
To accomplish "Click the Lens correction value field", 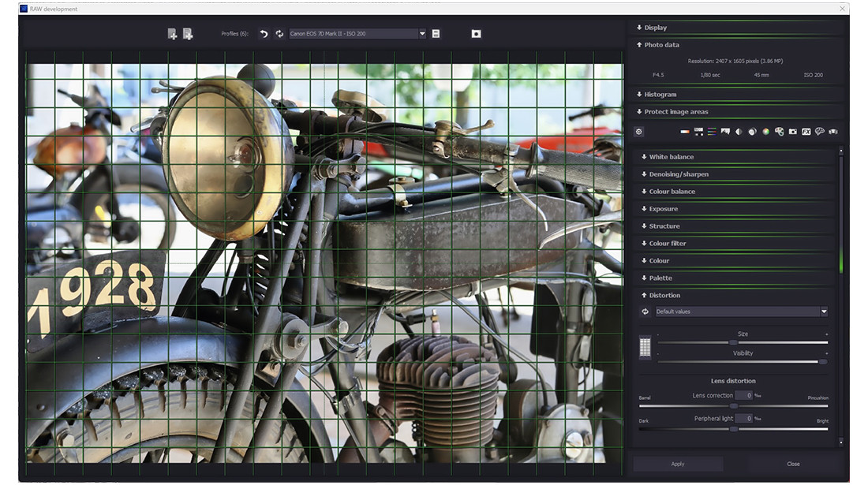I will 744,396.
